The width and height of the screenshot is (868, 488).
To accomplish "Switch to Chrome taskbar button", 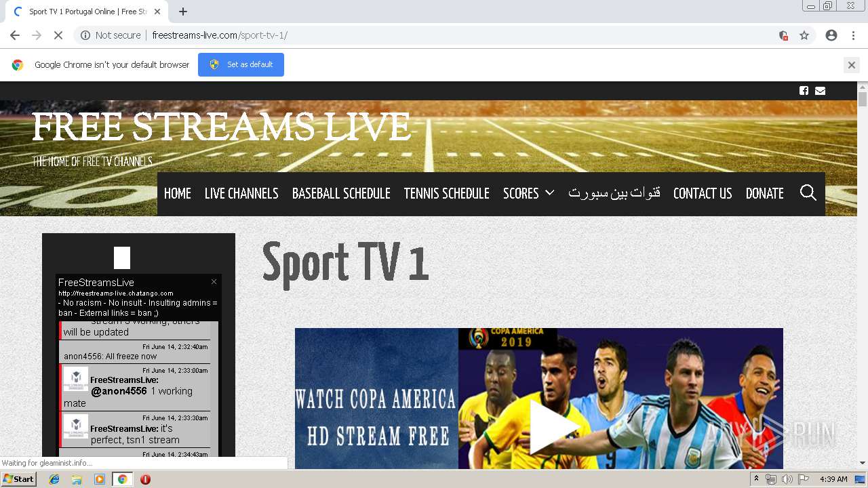I will [122, 479].
